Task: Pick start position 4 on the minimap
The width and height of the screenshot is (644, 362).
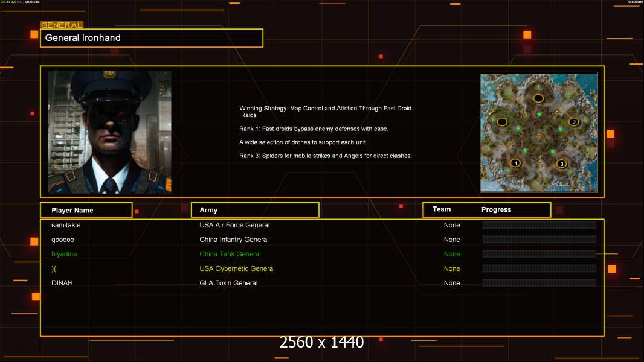Action: (515, 163)
